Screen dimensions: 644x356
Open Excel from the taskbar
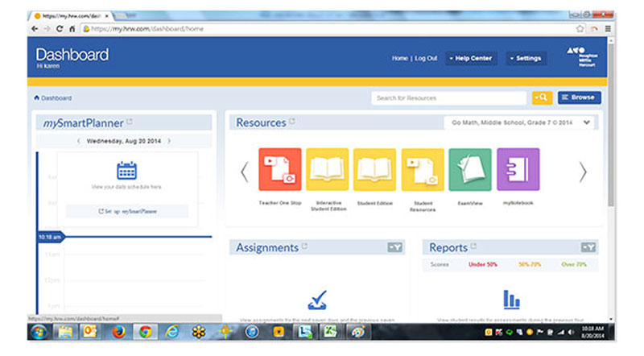(x=330, y=331)
